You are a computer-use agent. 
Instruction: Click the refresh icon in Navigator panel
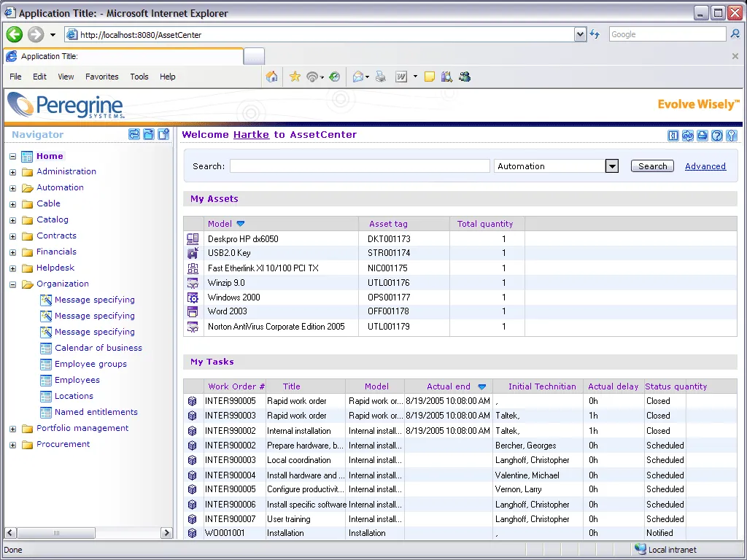[134, 134]
